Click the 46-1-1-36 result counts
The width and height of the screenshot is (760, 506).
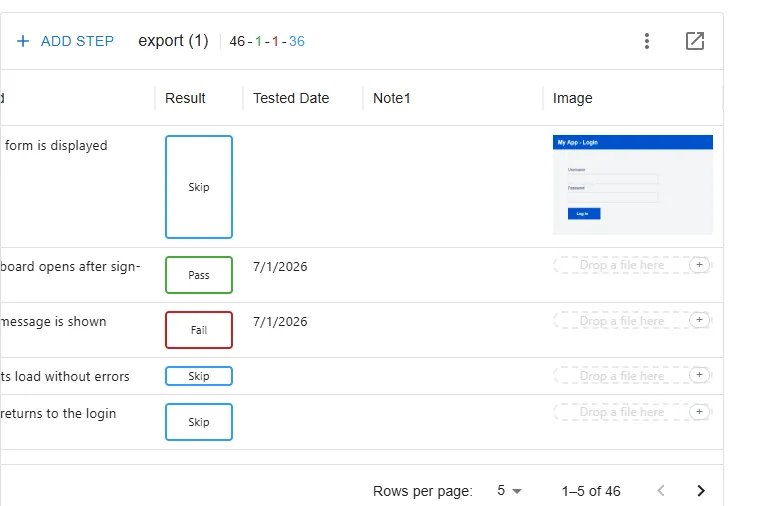(x=267, y=41)
